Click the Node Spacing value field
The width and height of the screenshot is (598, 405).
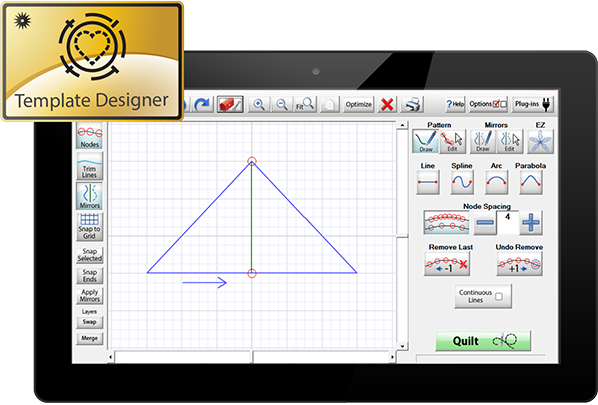click(508, 222)
